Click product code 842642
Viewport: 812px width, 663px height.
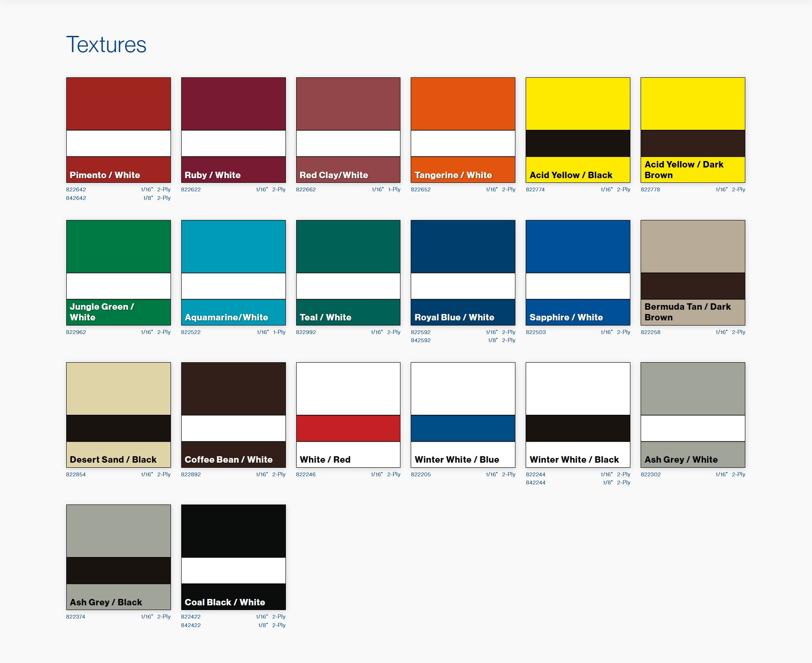point(76,198)
